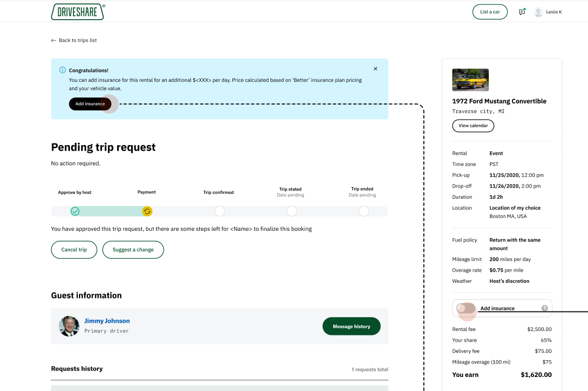This screenshot has width=588, height=391.
Task: Click '1 requests total' text
Action: (x=370, y=370)
